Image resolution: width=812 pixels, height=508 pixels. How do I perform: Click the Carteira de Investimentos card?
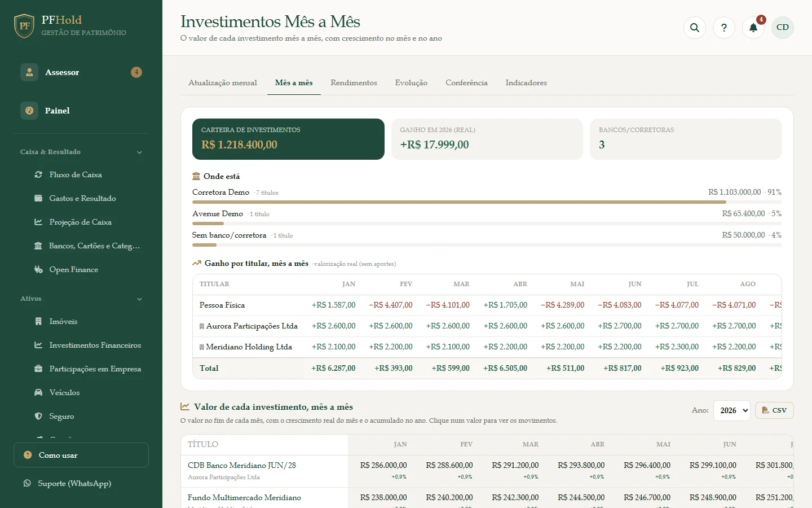288,139
